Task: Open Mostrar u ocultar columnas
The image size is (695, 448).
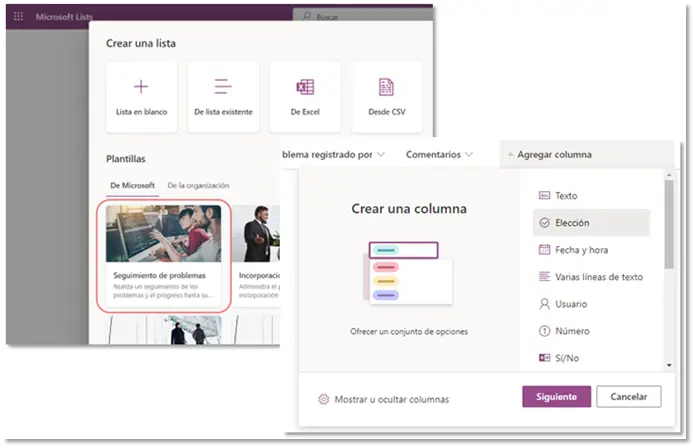Action: pyautogui.click(x=384, y=399)
